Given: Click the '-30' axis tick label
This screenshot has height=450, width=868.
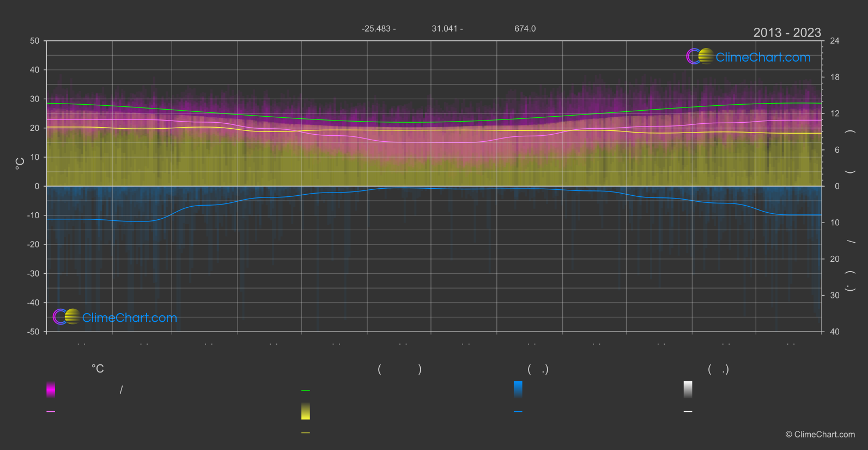Looking at the screenshot, I should tap(34, 273).
